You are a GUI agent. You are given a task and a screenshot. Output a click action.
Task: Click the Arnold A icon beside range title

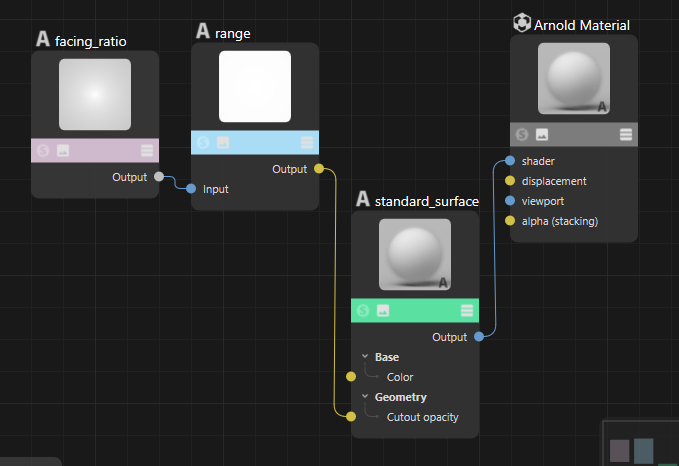click(x=203, y=31)
